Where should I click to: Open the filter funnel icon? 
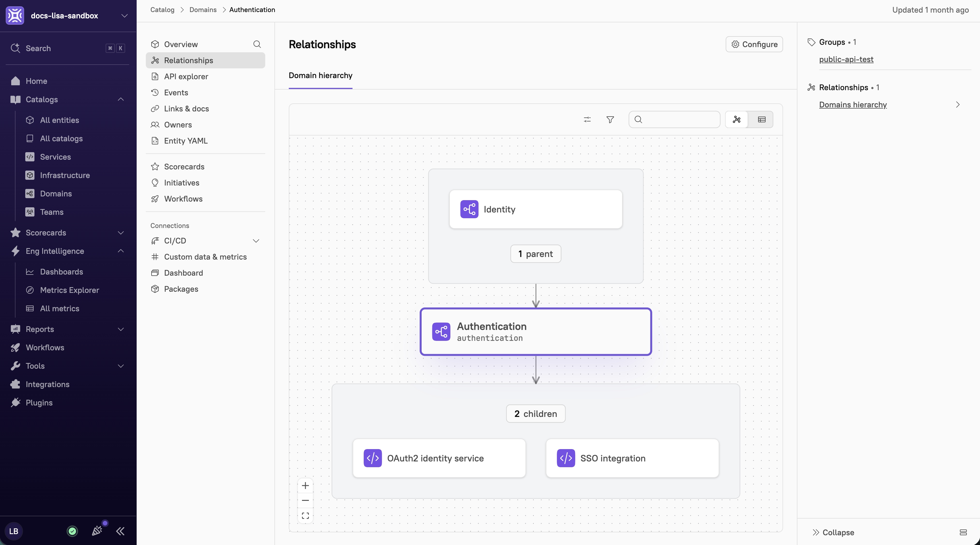click(610, 119)
